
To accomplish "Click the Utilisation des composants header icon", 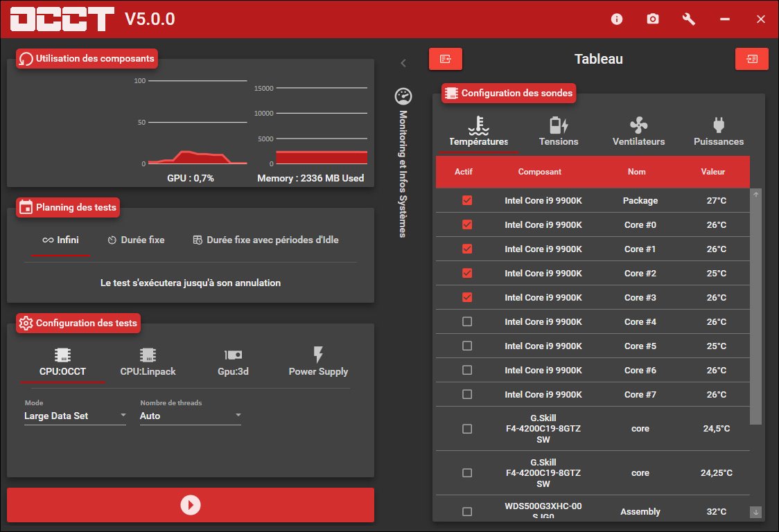I will click(26, 59).
